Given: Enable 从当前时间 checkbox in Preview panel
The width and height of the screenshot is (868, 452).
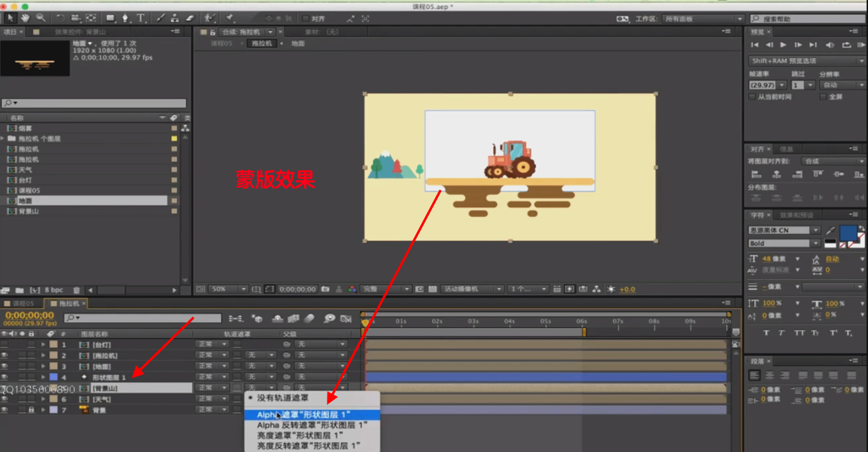Looking at the screenshot, I should click(752, 97).
